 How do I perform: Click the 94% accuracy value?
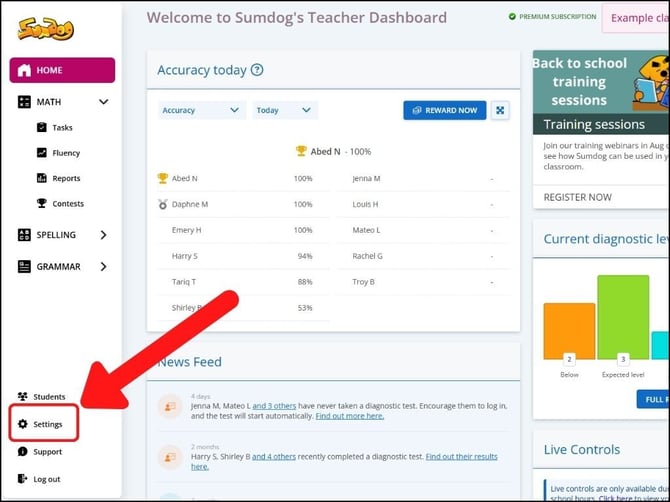(x=305, y=256)
